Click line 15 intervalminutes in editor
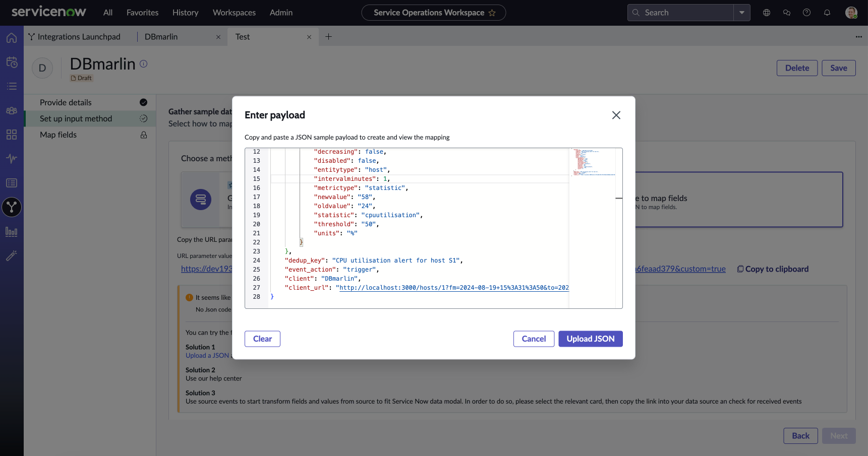The image size is (868, 456). pyautogui.click(x=352, y=179)
